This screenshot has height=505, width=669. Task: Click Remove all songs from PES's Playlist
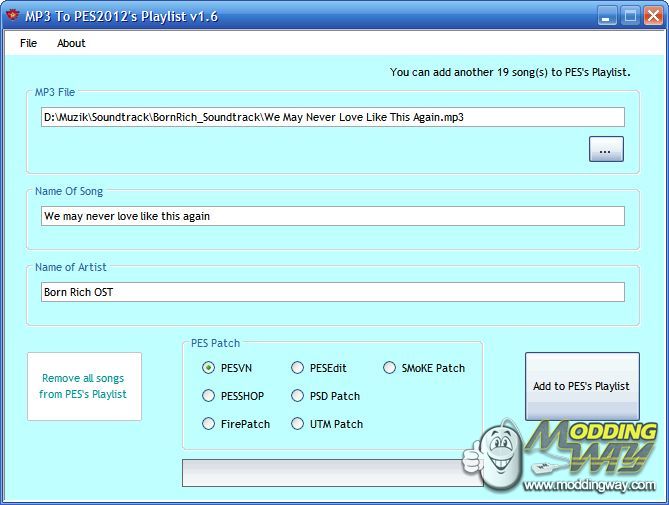coord(84,386)
